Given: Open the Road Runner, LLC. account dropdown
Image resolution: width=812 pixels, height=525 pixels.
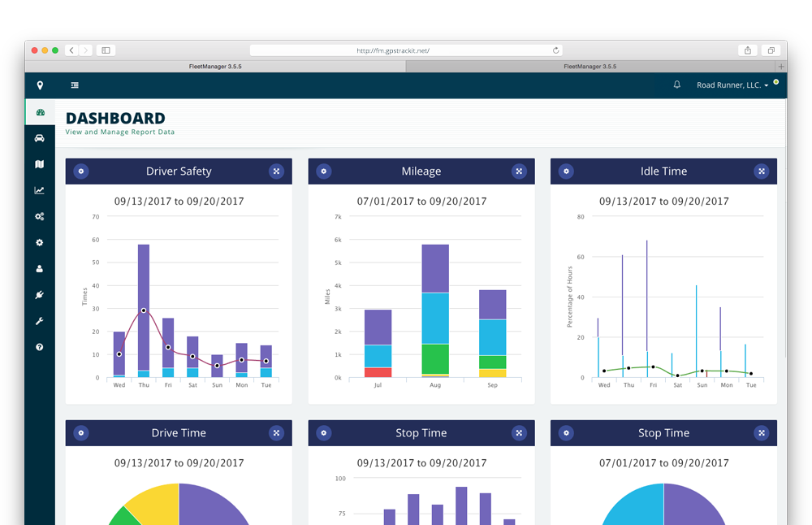Looking at the screenshot, I should coord(732,85).
